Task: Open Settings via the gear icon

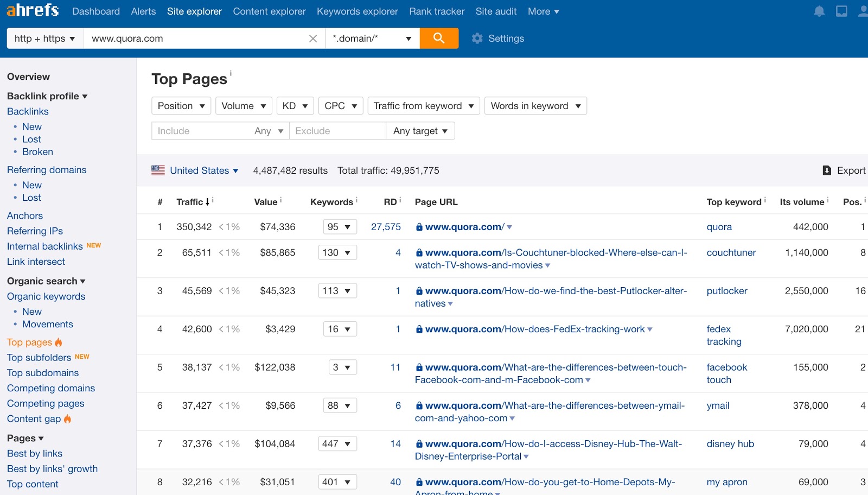Action: point(477,38)
